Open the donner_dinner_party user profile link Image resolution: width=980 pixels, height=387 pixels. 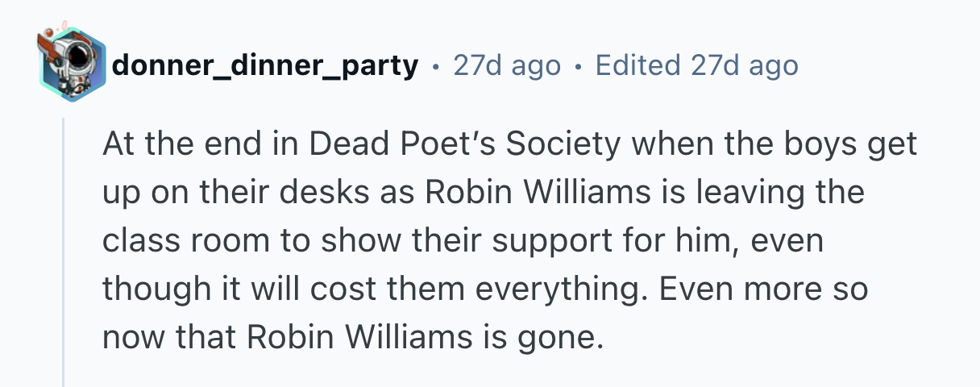click(x=265, y=65)
